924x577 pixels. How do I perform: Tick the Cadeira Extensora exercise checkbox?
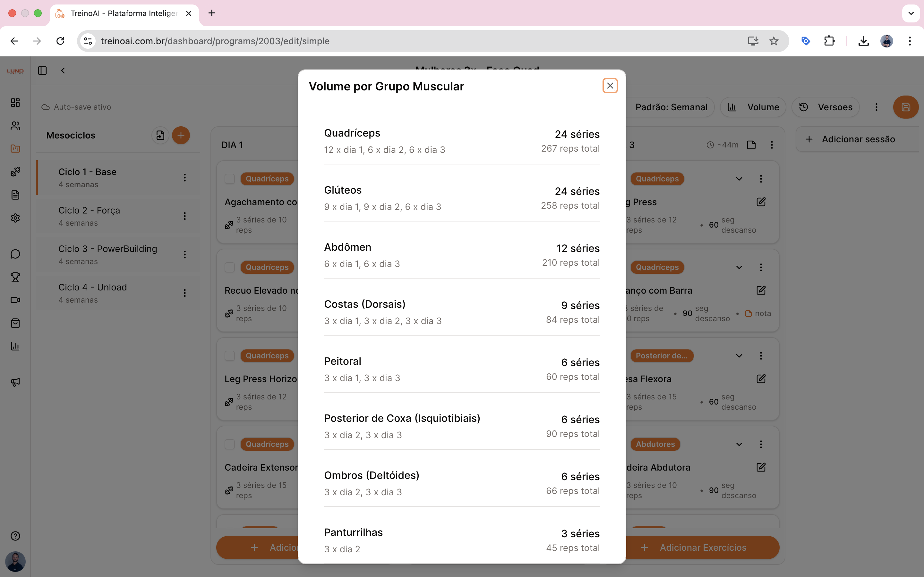click(229, 444)
